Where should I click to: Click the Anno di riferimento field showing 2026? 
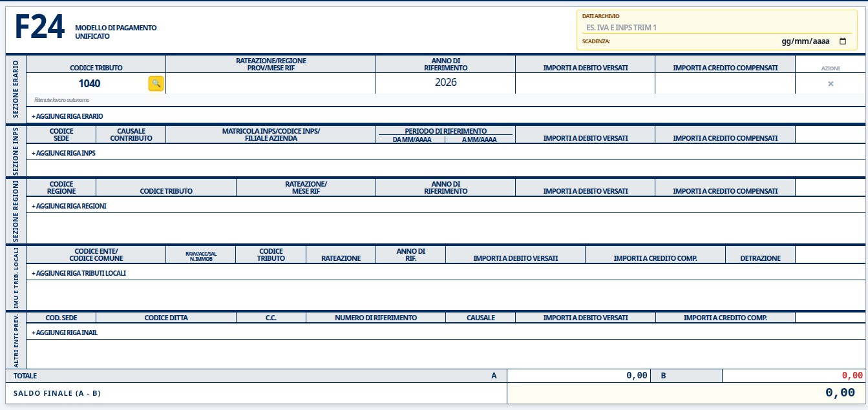[445, 83]
